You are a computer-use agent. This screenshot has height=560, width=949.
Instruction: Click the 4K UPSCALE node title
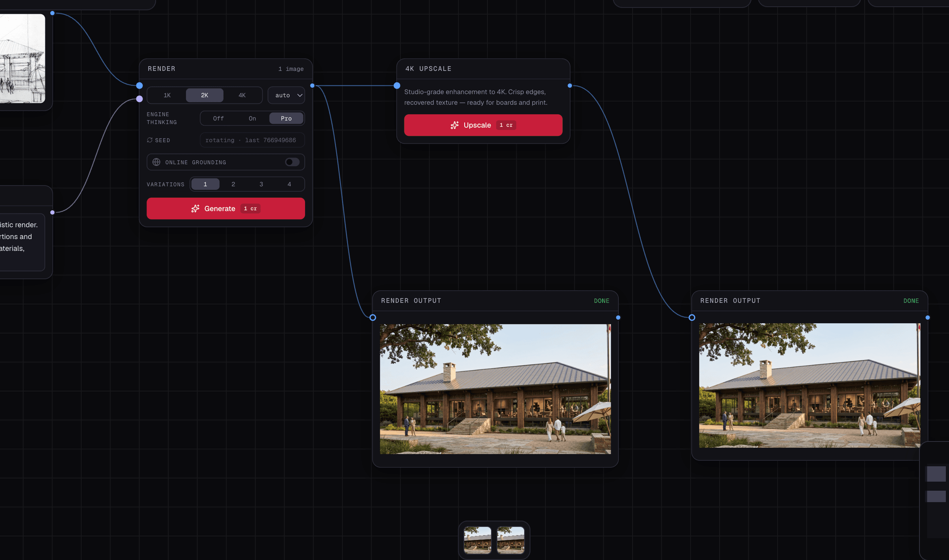(x=428, y=69)
